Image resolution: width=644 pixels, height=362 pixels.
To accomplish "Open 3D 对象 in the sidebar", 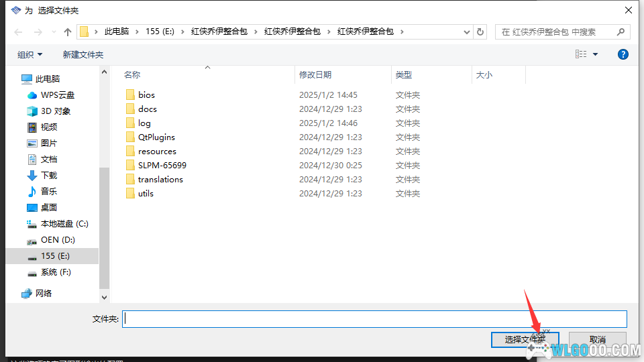I will click(55, 111).
